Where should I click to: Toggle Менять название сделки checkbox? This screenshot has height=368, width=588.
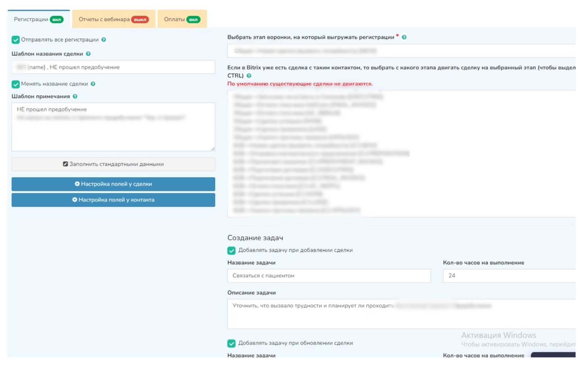16,84
